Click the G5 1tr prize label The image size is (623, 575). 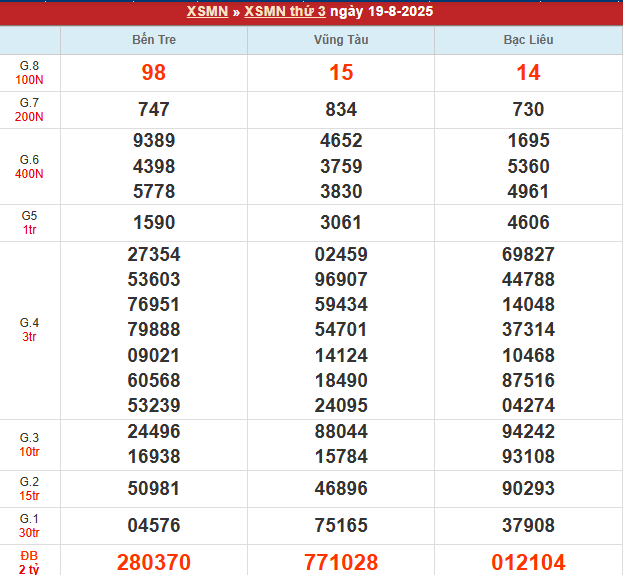coord(29,223)
